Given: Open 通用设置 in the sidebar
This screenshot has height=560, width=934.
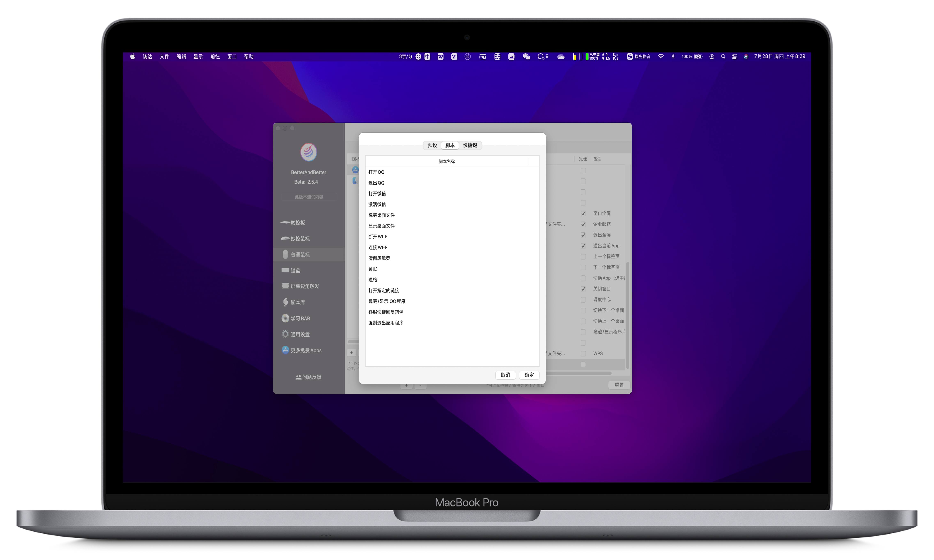Looking at the screenshot, I should coord(309,334).
